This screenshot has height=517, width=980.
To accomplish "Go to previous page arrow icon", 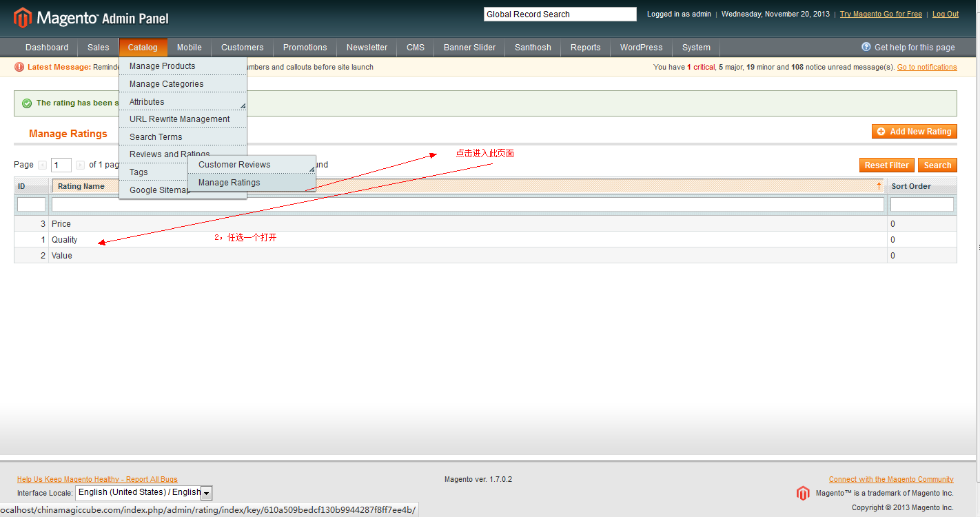I will click(x=43, y=165).
